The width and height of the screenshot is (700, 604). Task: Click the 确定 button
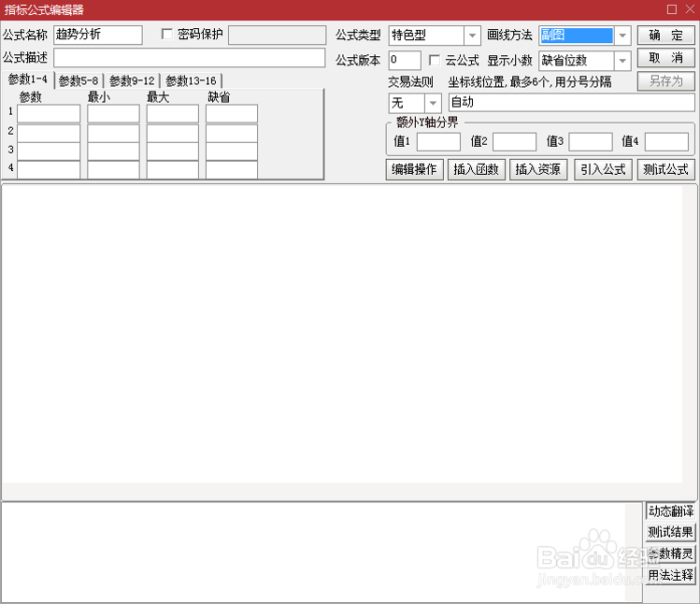click(x=665, y=35)
